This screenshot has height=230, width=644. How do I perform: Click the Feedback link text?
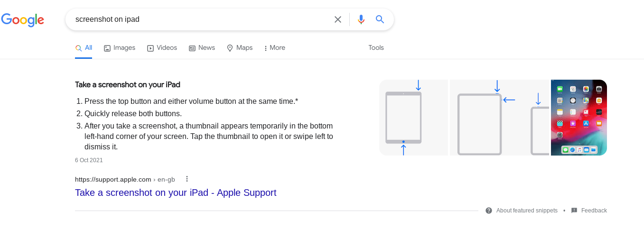click(594, 211)
